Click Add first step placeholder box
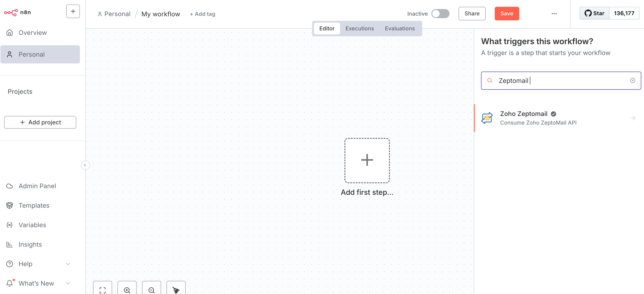This screenshot has width=644, height=294. pyautogui.click(x=367, y=160)
